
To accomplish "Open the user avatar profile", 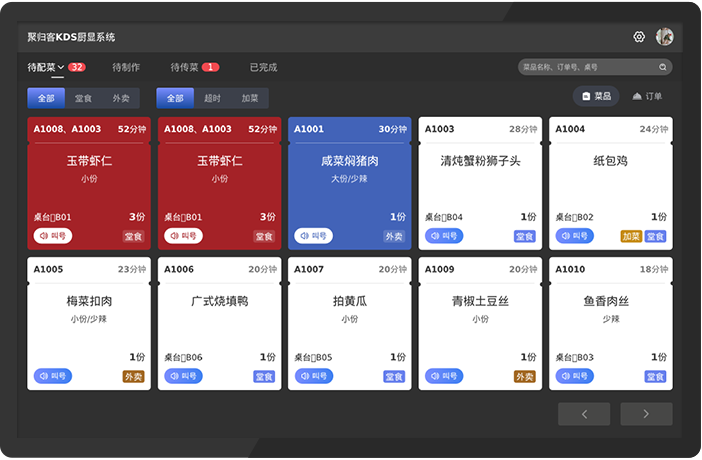I will coord(664,37).
